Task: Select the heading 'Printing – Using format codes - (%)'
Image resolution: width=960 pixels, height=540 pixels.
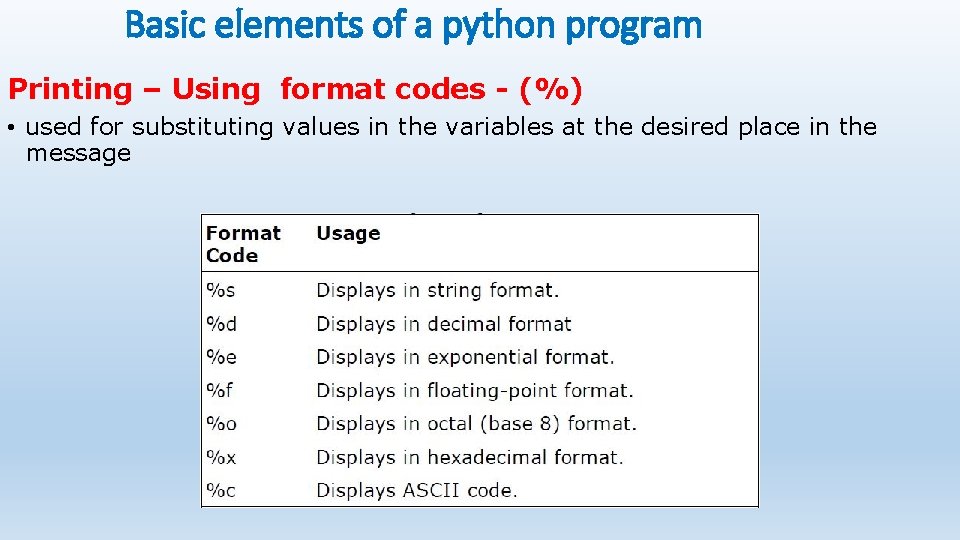Action: [x=294, y=89]
